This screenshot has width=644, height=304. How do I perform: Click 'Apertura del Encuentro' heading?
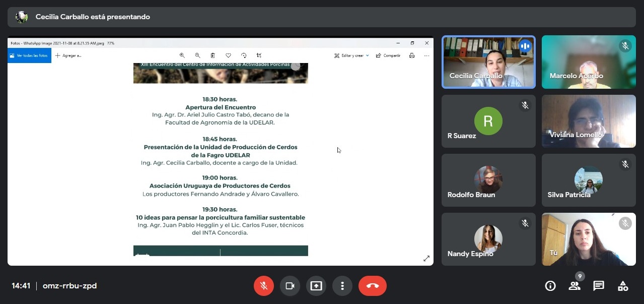(221, 107)
